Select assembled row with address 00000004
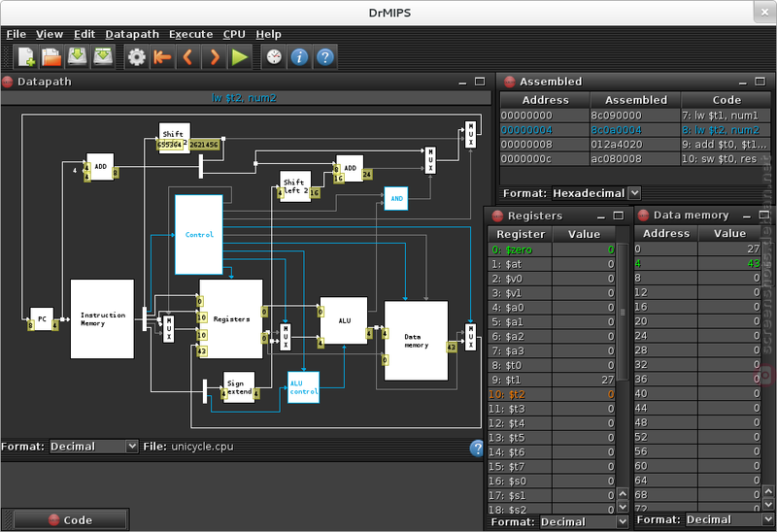Screen dimensions: 777x532 [635, 130]
